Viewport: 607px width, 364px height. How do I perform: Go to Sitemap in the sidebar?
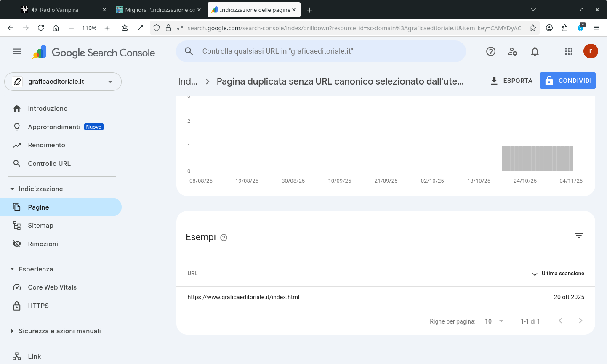[x=40, y=226]
